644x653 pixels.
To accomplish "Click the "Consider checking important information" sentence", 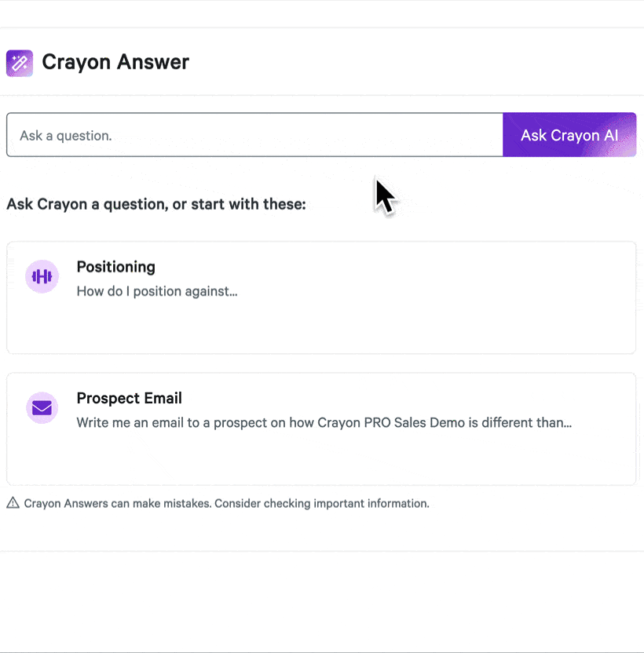I will click(322, 503).
